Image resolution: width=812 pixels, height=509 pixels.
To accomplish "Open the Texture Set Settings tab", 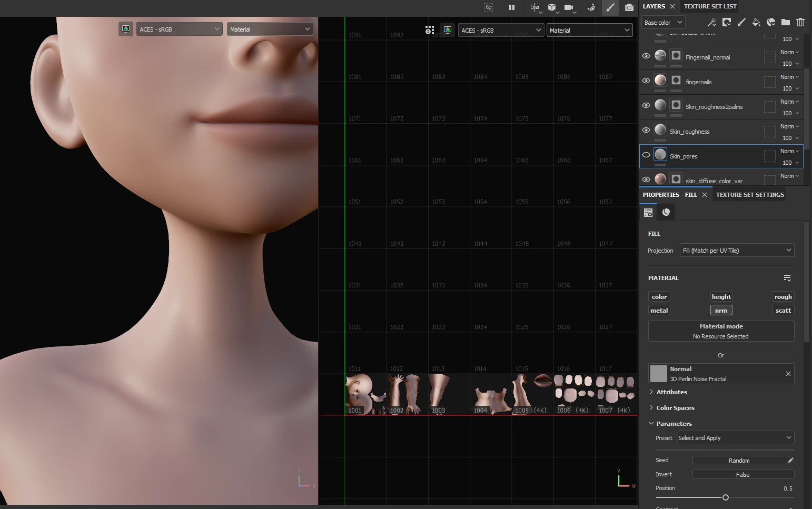I will tap(750, 195).
